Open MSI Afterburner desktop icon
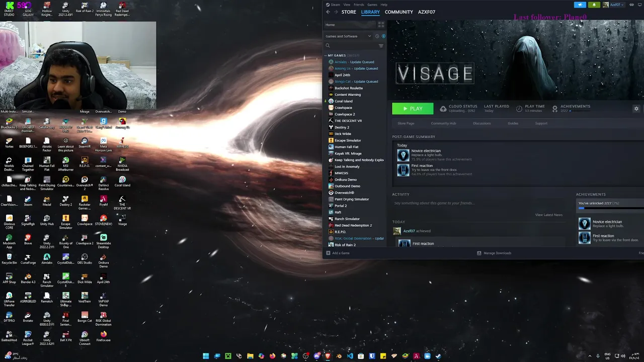644x362 pixels. (x=65, y=163)
